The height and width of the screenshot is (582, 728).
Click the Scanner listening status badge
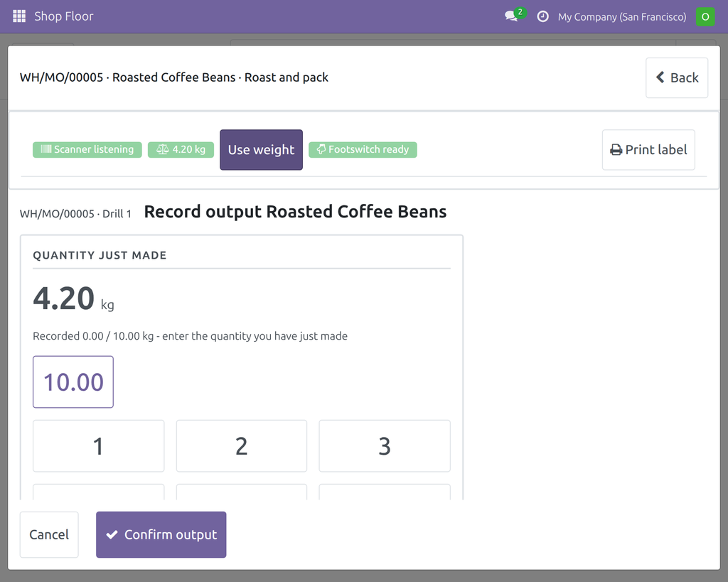coord(87,149)
